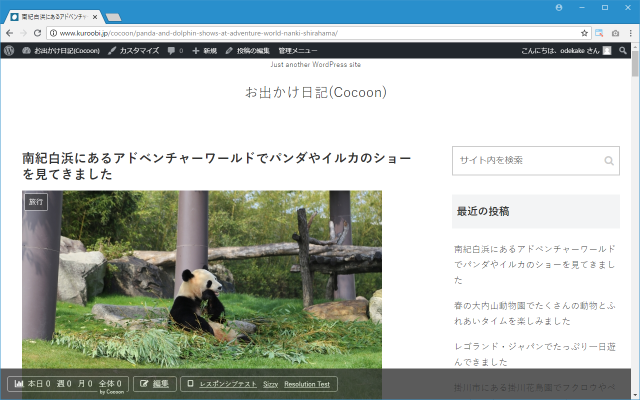Click the search extension icon beside the star
Screen dimensions: 640x400
click(599, 33)
